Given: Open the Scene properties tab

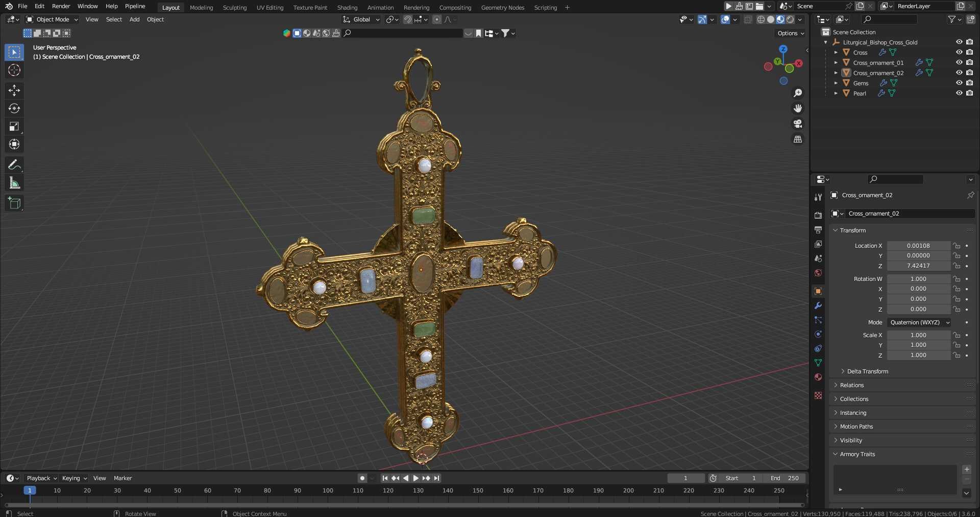Looking at the screenshot, I should click(818, 258).
